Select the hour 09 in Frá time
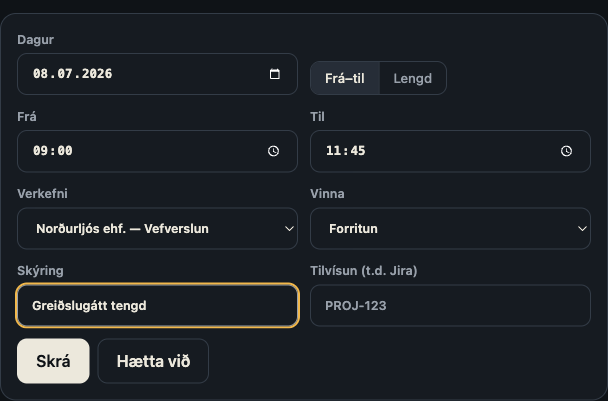The image size is (608, 401). pos(41,151)
